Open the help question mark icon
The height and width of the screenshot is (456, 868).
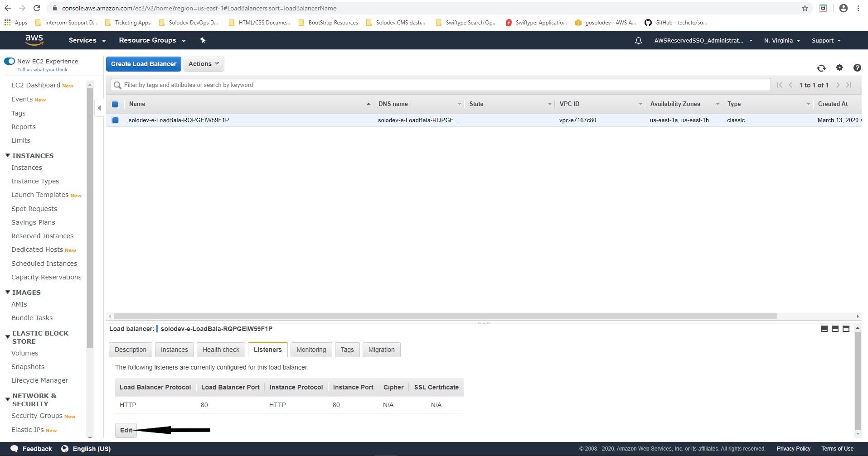(x=857, y=67)
